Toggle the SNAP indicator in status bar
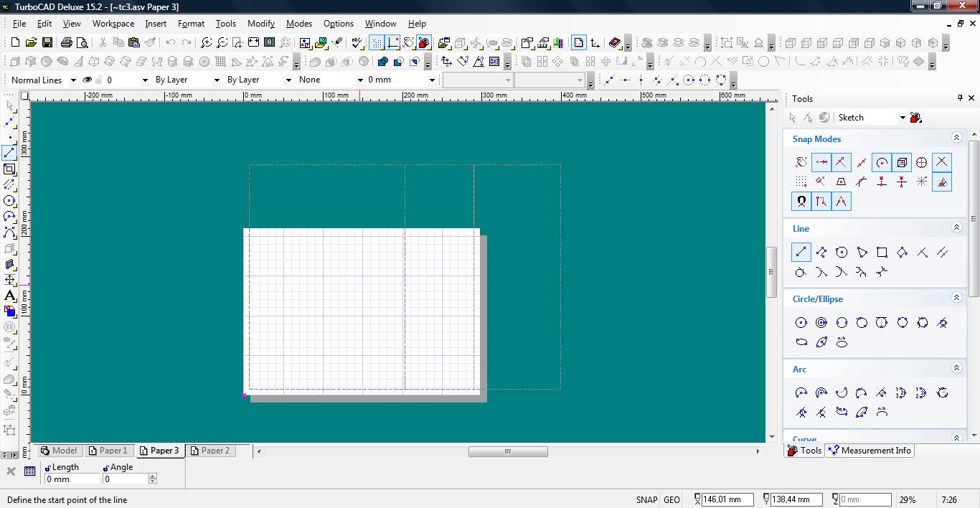The image size is (980, 508). coord(646,500)
